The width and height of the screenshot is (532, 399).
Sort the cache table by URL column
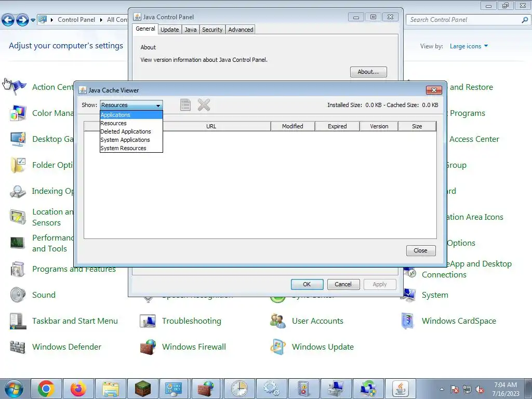(x=211, y=126)
